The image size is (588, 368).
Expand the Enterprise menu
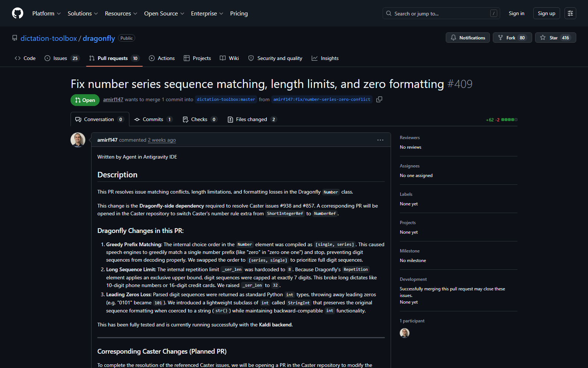(207, 13)
